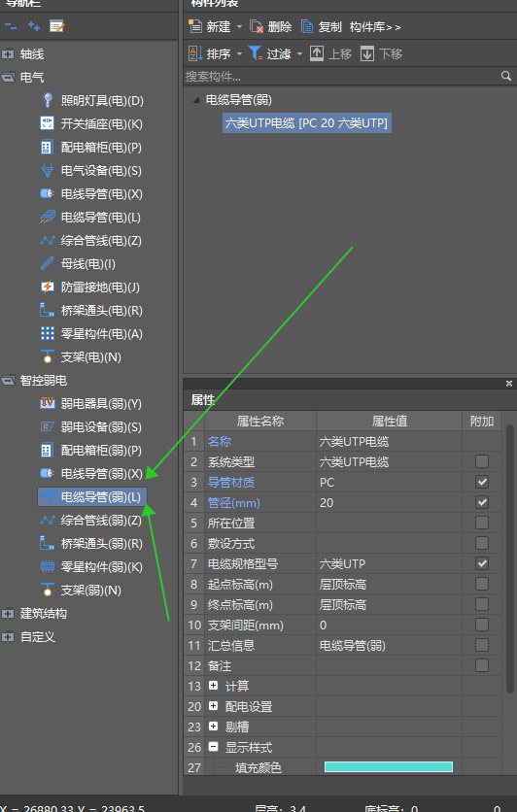Click the edit list icon in navigation bar
This screenshot has height=812, width=517.
pyautogui.click(x=56, y=25)
